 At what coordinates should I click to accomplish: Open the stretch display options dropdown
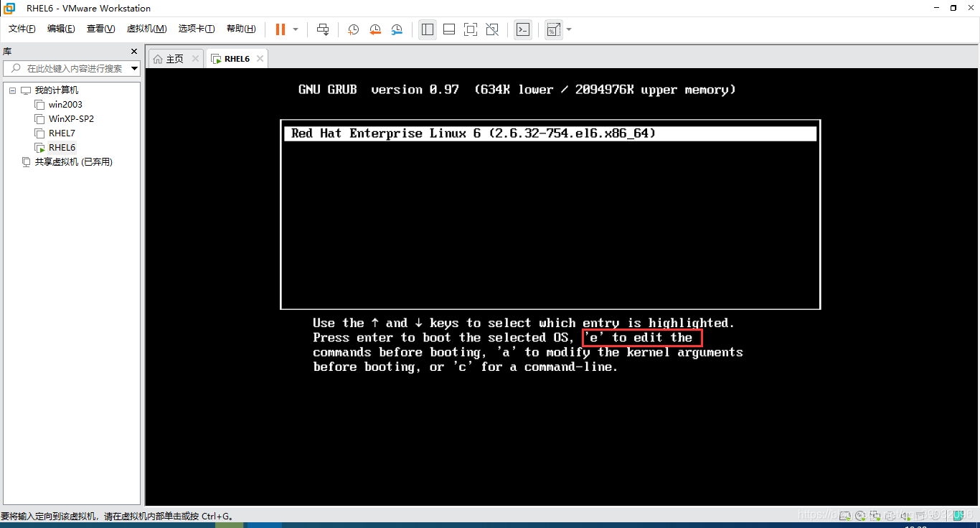pyautogui.click(x=569, y=29)
